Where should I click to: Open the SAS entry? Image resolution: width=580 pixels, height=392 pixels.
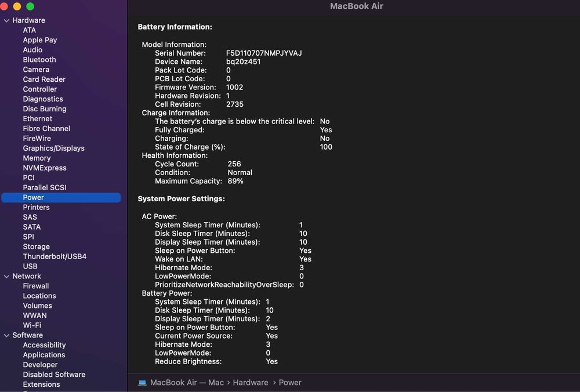point(30,217)
